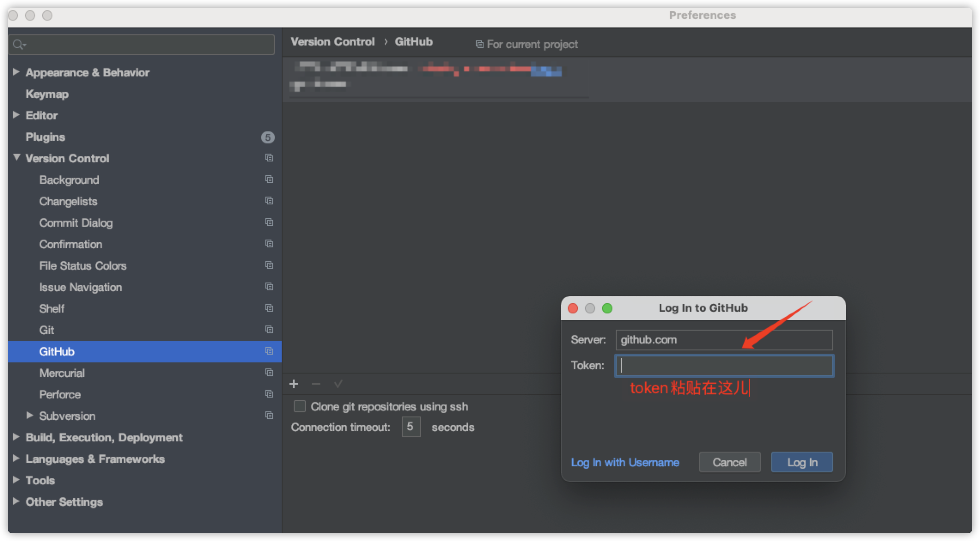Viewport: 980px width, 541px height.
Task: Click the minus remove account icon
Action: point(316,384)
